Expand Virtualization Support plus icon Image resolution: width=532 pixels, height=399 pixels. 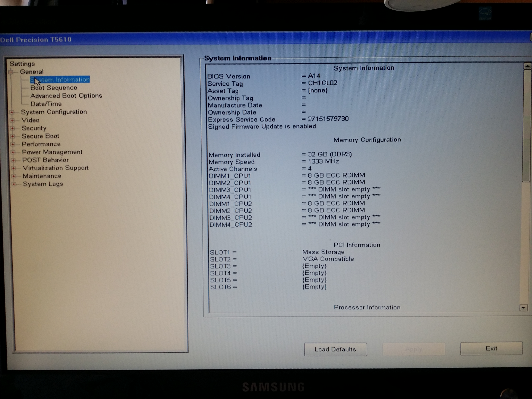(14, 168)
